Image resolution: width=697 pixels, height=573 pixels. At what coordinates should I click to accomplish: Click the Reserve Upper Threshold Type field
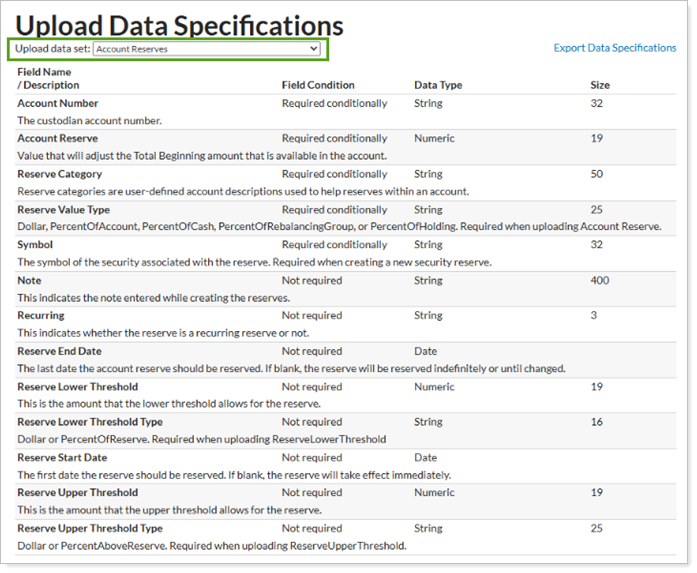click(90, 528)
